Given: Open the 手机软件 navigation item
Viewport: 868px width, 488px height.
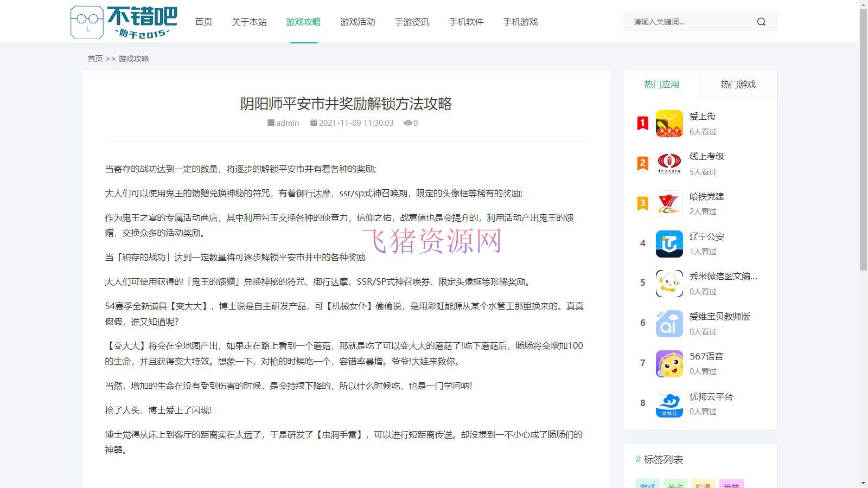Looking at the screenshot, I should (x=465, y=22).
